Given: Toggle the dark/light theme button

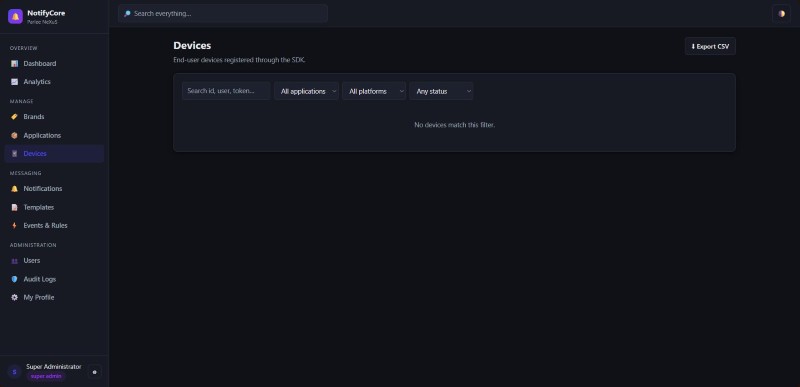Looking at the screenshot, I should tap(781, 14).
